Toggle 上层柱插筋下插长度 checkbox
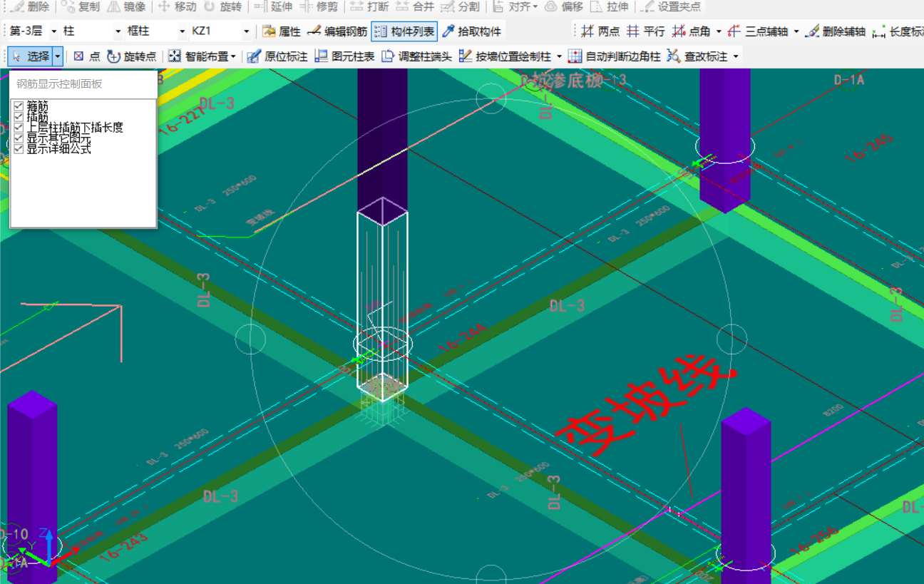This screenshot has width=924, height=584. (19, 128)
